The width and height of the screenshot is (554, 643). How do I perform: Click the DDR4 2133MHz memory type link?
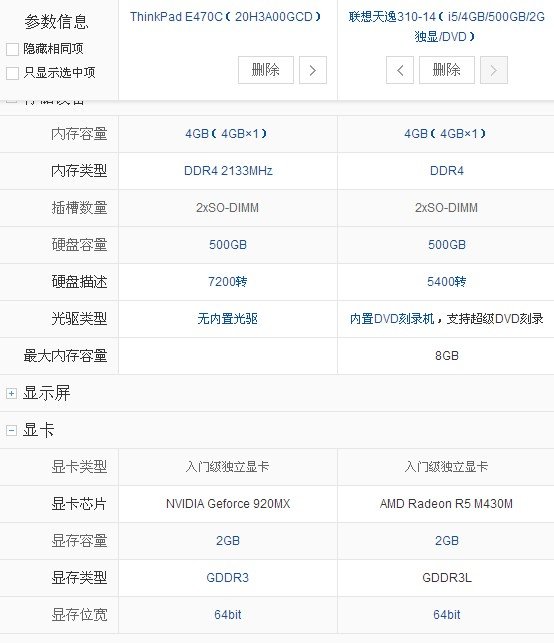(x=228, y=171)
